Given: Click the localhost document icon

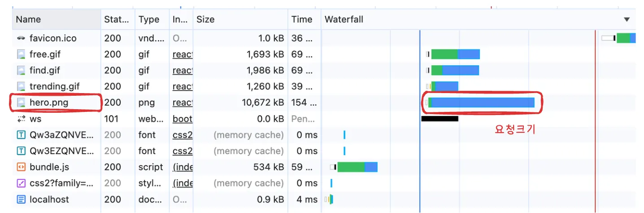Looking at the screenshot, I should (21, 200).
